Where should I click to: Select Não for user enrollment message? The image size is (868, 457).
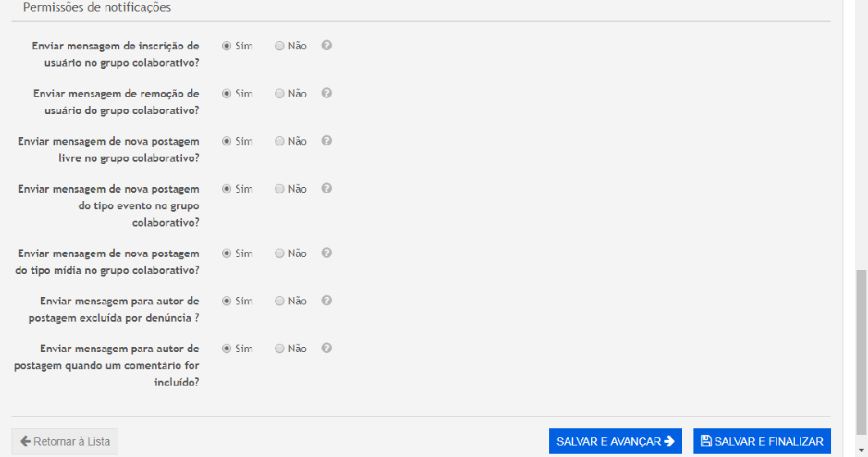pyautogui.click(x=279, y=47)
